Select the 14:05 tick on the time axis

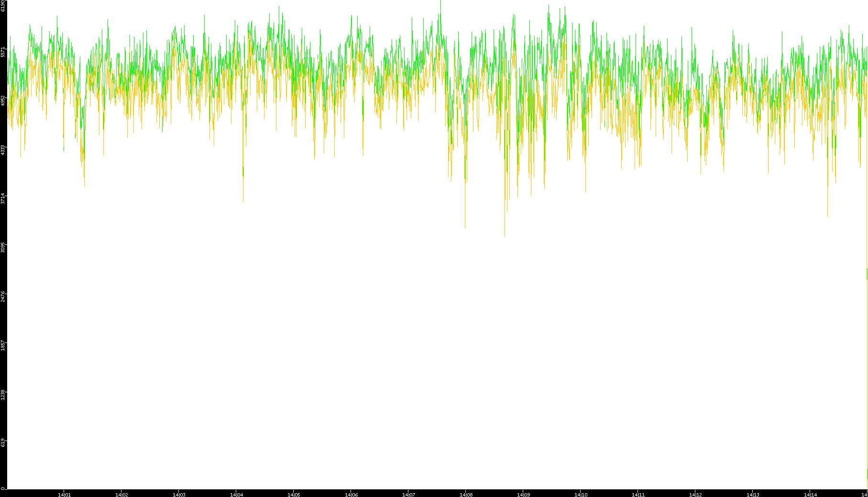point(294,495)
